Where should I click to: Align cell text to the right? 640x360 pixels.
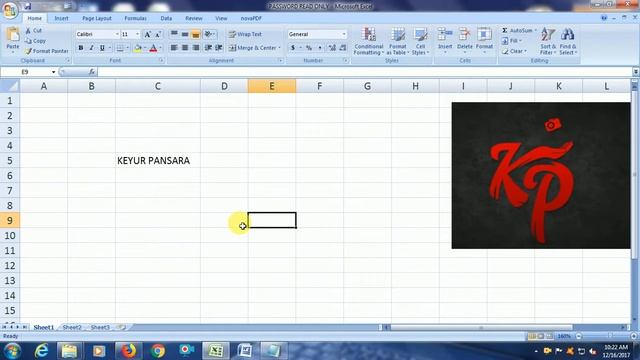coord(196,48)
